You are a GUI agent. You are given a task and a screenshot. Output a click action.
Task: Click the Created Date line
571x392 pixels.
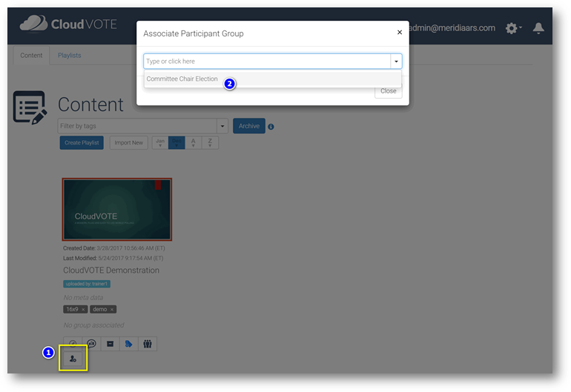coord(114,248)
